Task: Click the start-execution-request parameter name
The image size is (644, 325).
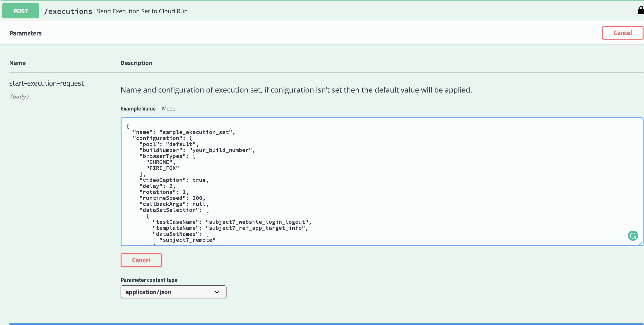Action: click(46, 83)
